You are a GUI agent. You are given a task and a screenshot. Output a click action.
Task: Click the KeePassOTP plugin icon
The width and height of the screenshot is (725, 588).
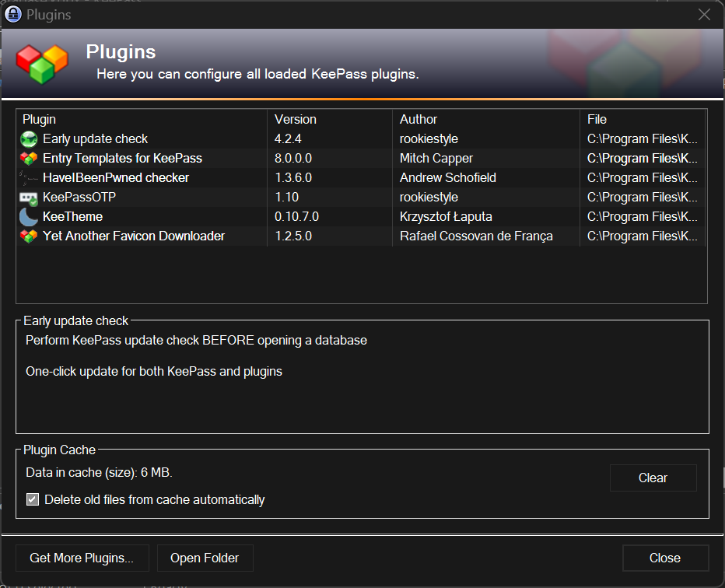[x=29, y=198]
